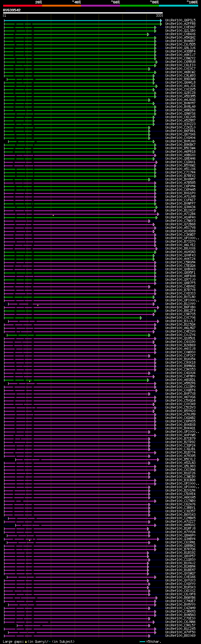The width and height of the screenshot is (201, 644).
Task: Select the label UniRef100_A4J6G6
Action: [180, 100]
